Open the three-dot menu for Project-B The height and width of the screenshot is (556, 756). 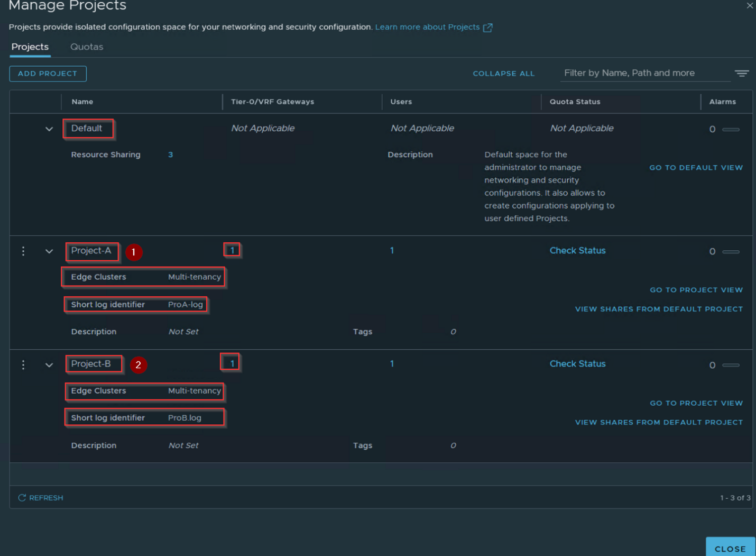point(23,365)
